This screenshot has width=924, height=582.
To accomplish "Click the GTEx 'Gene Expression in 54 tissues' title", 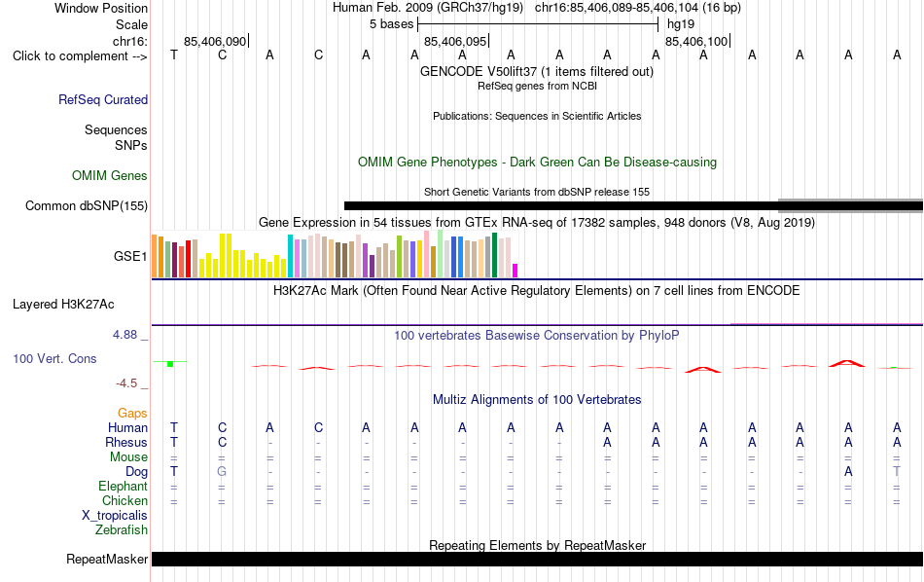I will [x=537, y=222].
